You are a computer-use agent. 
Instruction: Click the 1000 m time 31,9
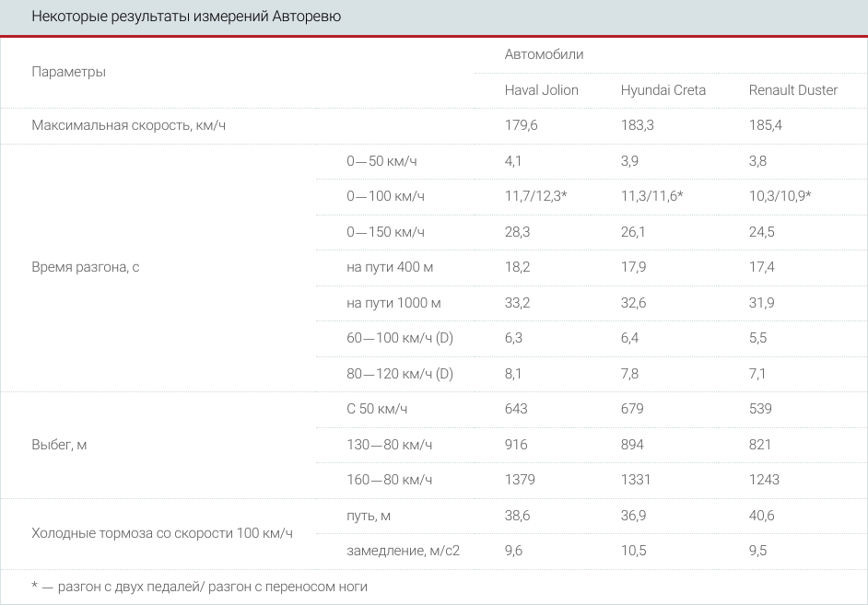pyautogui.click(x=761, y=303)
